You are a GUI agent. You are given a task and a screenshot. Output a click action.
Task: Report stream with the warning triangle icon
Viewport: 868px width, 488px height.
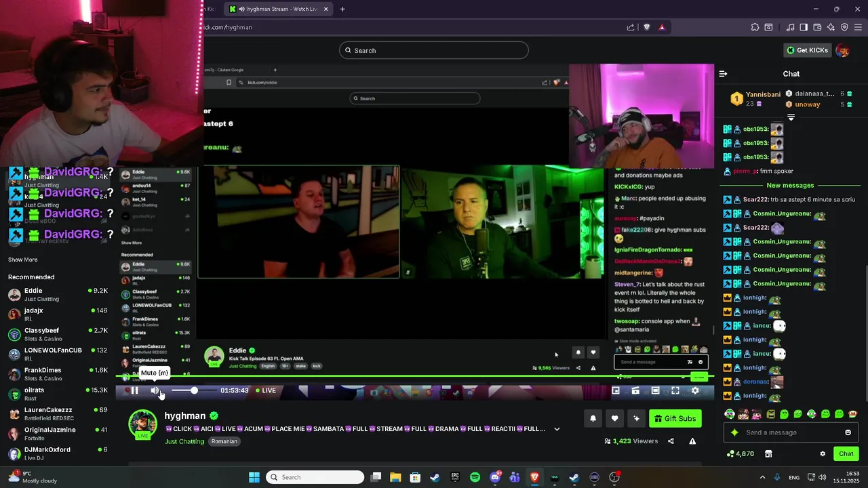coord(692,441)
